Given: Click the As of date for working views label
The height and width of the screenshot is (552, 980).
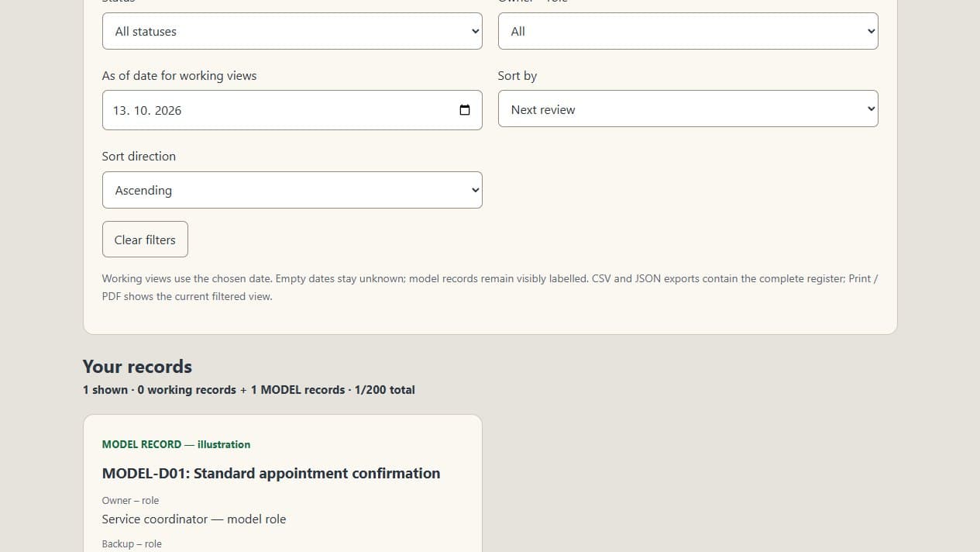Looking at the screenshot, I should [179, 76].
